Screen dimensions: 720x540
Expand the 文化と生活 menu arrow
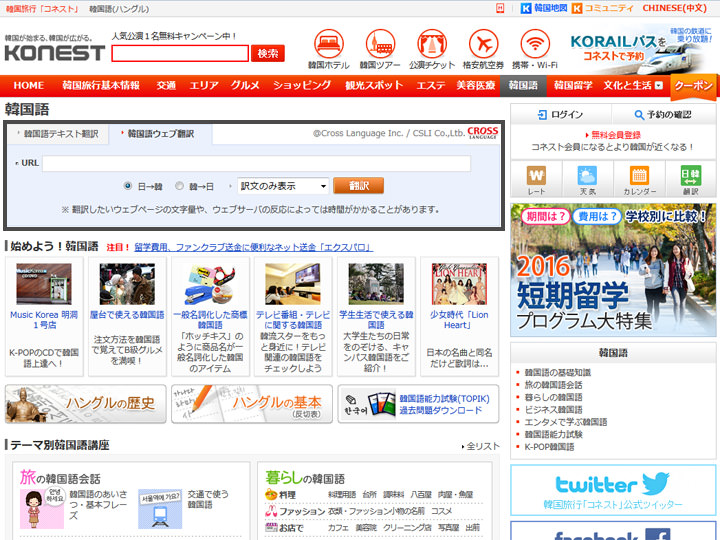(x=660, y=86)
